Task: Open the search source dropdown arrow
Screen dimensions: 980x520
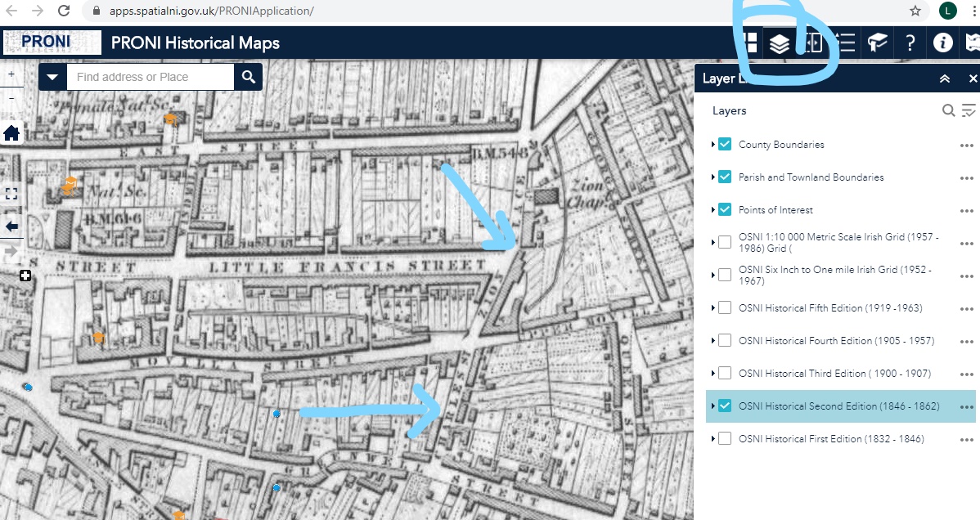Action: [x=52, y=77]
